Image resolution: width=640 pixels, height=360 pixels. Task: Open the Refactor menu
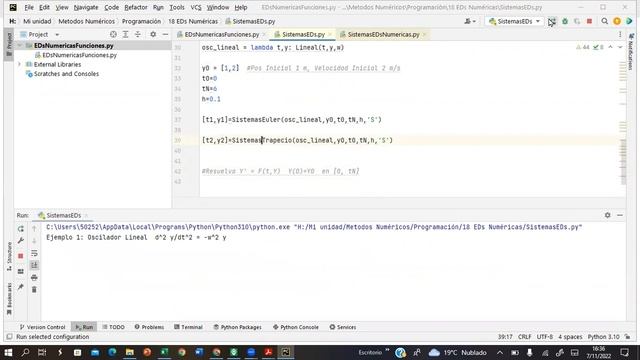click(136, 7)
